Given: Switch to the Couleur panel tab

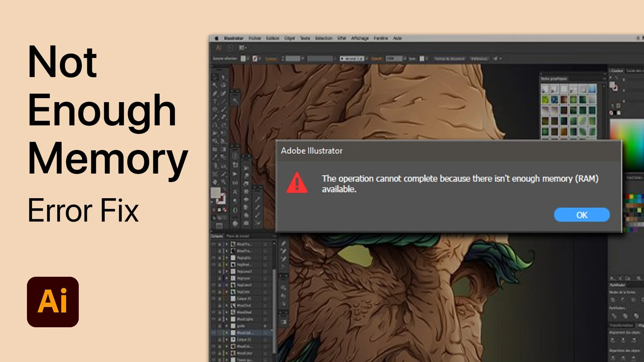Looking at the screenshot, I should click(617, 71).
